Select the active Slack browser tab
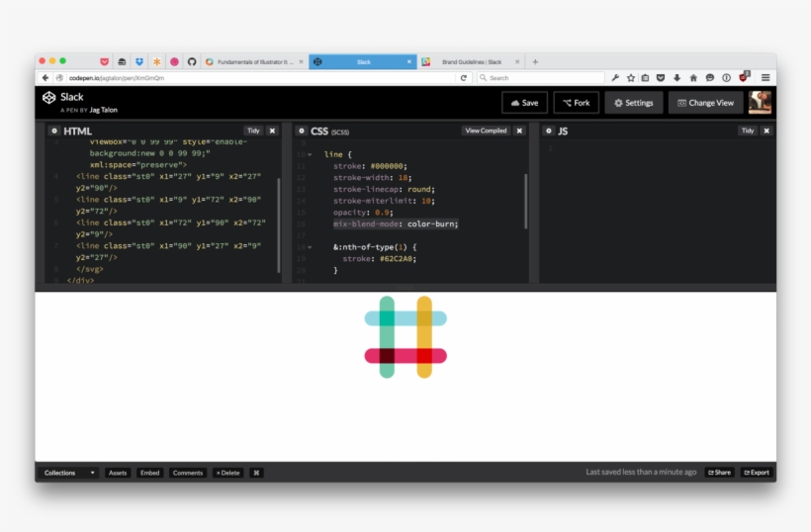This screenshot has width=811, height=532. 363,61
